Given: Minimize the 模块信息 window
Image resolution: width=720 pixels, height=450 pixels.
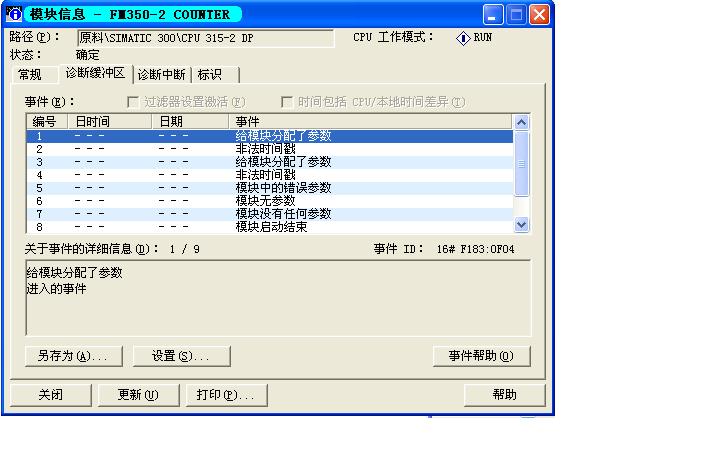Looking at the screenshot, I should (493, 15).
